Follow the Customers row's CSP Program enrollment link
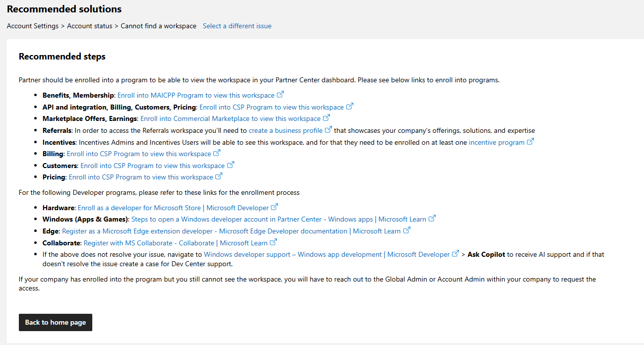This screenshot has height=345, width=644. click(152, 166)
